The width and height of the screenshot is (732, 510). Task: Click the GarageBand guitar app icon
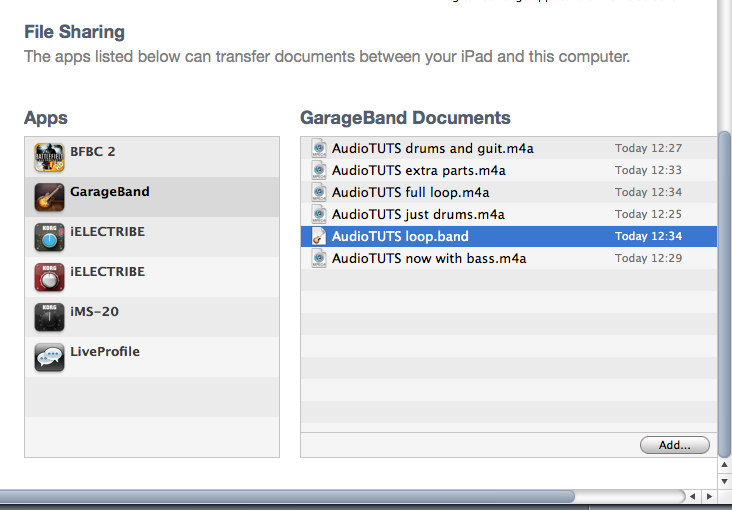pos(49,197)
